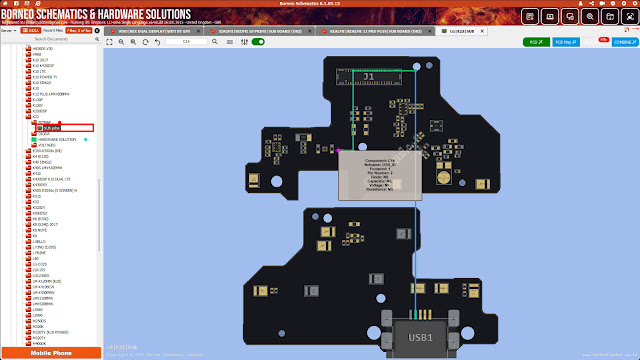Close the LG K22 SUB tab

point(482,31)
